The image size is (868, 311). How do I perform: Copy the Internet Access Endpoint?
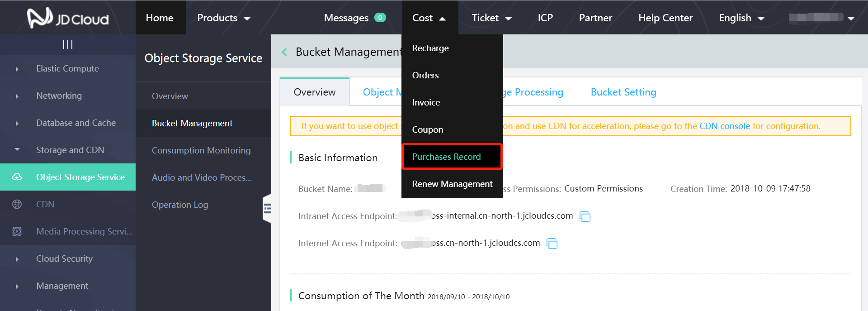coord(552,244)
